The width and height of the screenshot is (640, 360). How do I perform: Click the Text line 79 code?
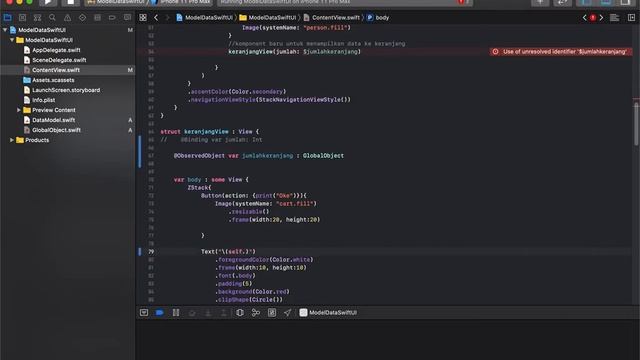(x=228, y=252)
